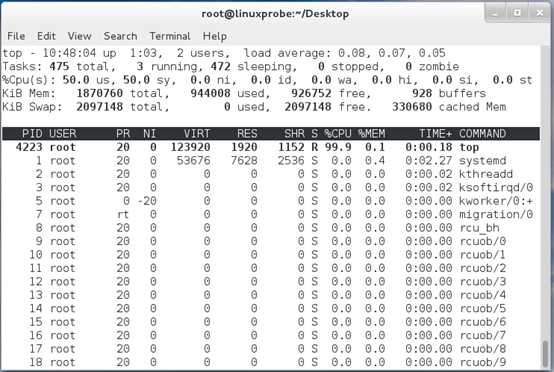Click the rcuob/1 process name
Image resolution: width=554 pixels, height=372 pixels.
[x=482, y=255]
